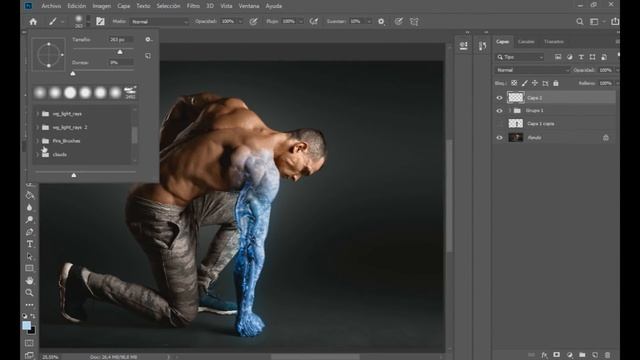Open the Ventana menu
This screenshot has width=640, height=360.
(x=249, y=6)
